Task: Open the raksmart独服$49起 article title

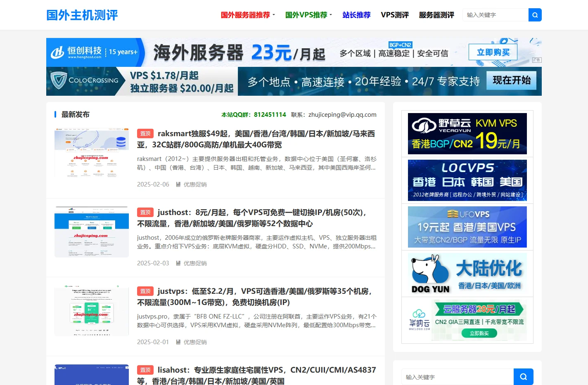Action: 256,139
